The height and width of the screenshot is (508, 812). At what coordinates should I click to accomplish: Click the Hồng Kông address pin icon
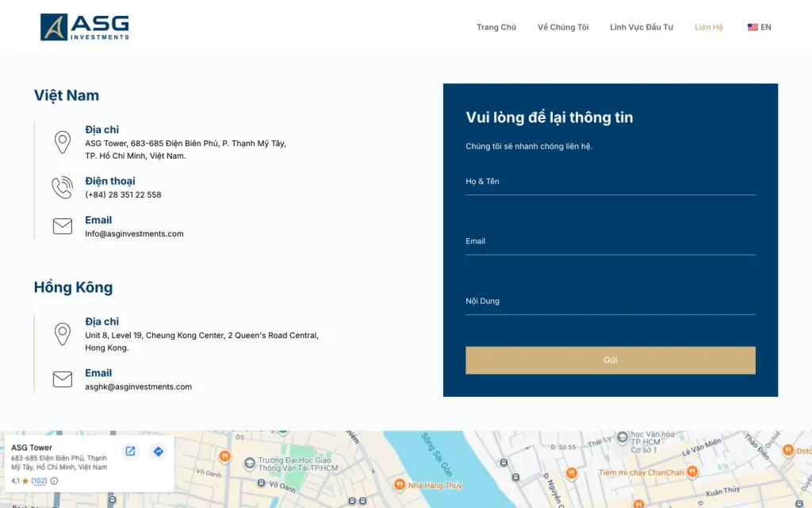coord(63,334)
